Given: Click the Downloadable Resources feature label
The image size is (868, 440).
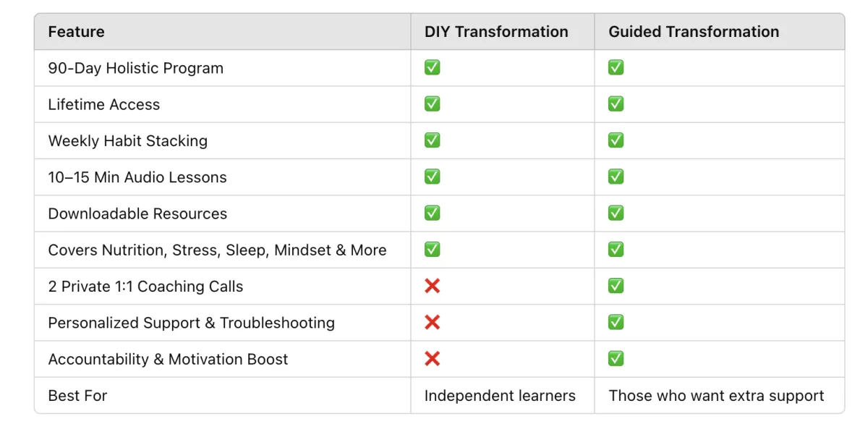Looking at the screenshot, I should point(137,213).
